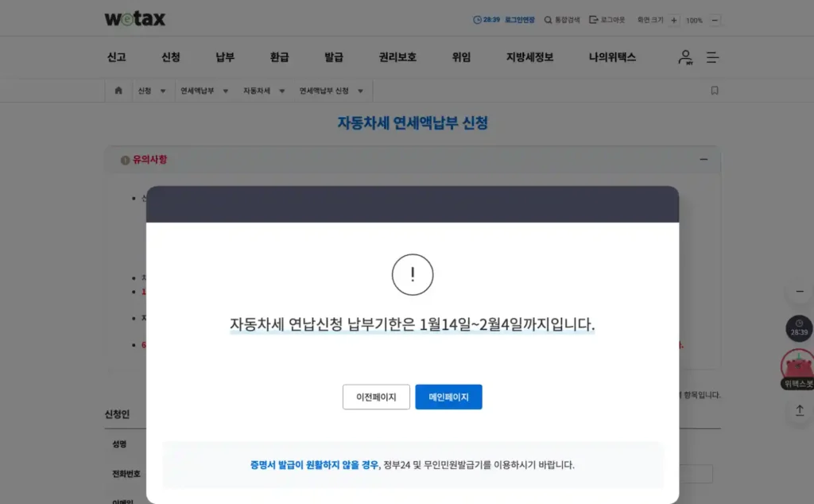
Task: Click the scroll-to-top arrow button
Action: point(798,412)
